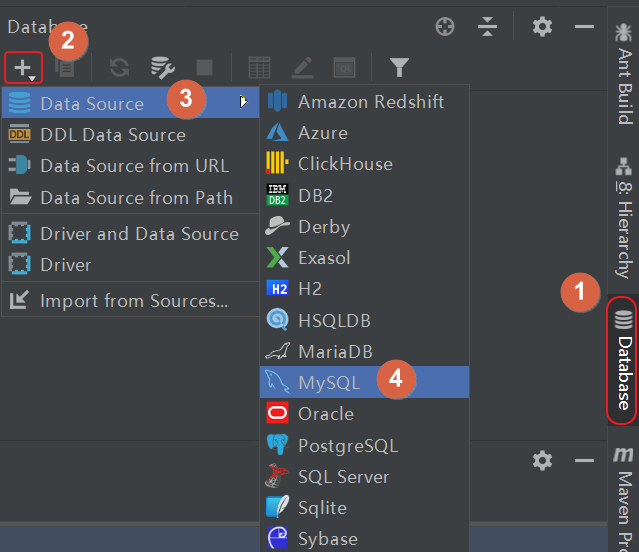
Task: Pick Derby from the submenu
Action: click(365, 227)
